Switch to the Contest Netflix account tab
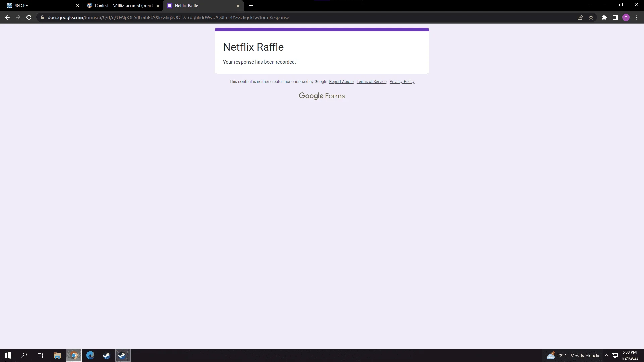The height and width of the screenshot is (362, 644). [x=123, y=6]
